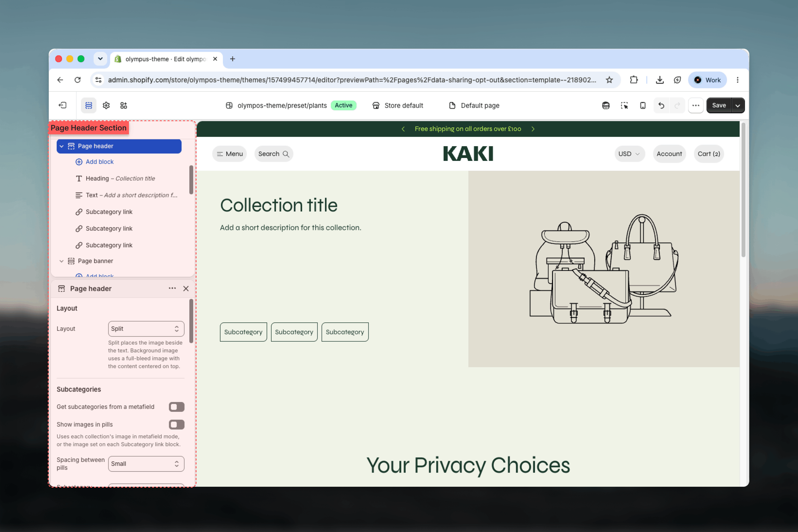This screenshot has height=532, width=798.
Task: Select Text – Add a short description block
Action: tap(126, 195)
